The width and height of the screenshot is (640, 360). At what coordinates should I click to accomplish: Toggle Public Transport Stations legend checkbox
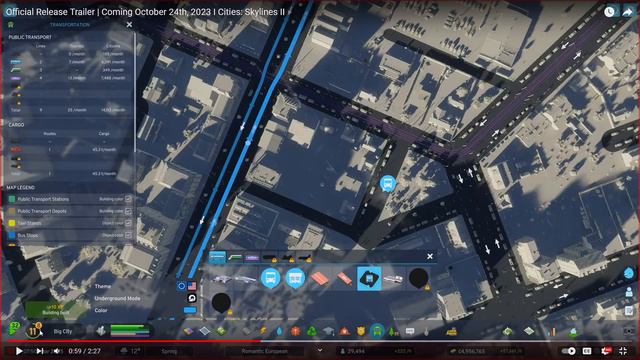(128, 199)
